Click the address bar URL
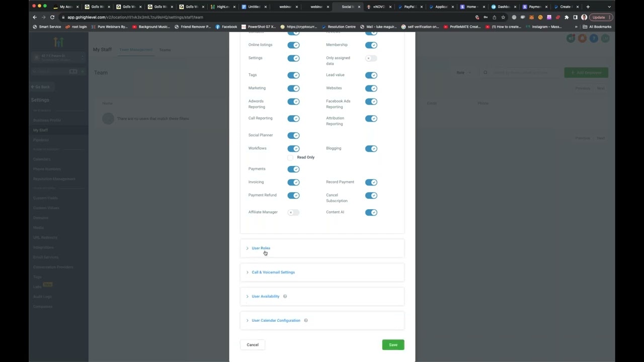The image size is (644, 362). pyautogui.click(x=135, y=17)
